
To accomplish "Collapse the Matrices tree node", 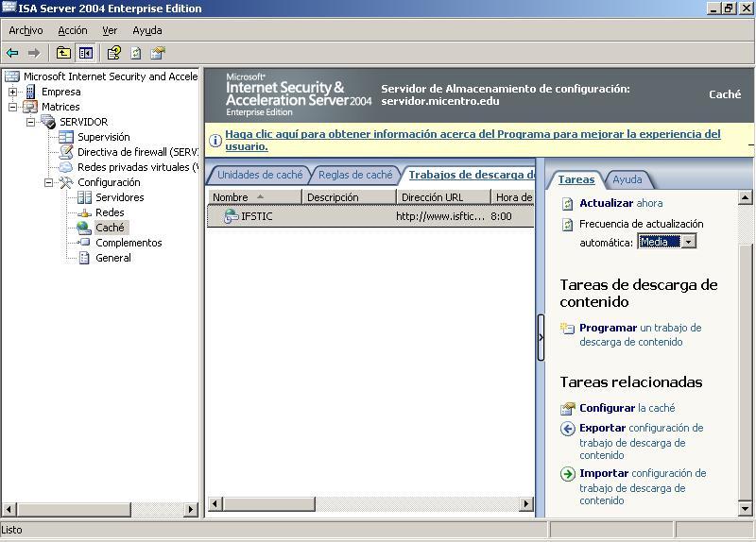I will pyautogui.click(x=12, y=107).
